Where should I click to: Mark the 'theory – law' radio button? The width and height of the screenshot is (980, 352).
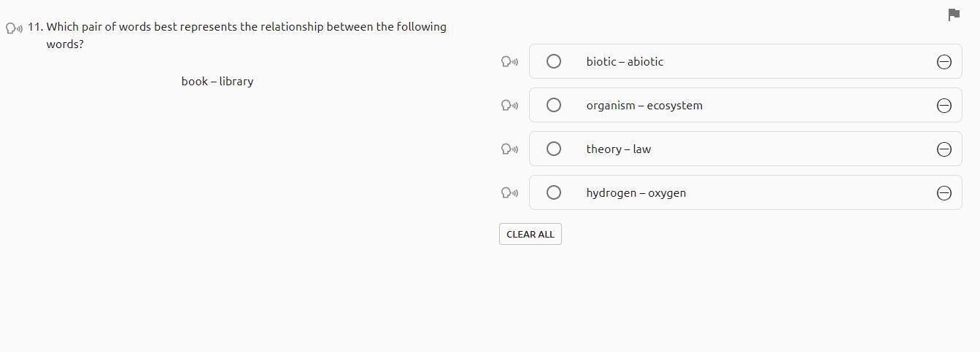tap(554, 149)
